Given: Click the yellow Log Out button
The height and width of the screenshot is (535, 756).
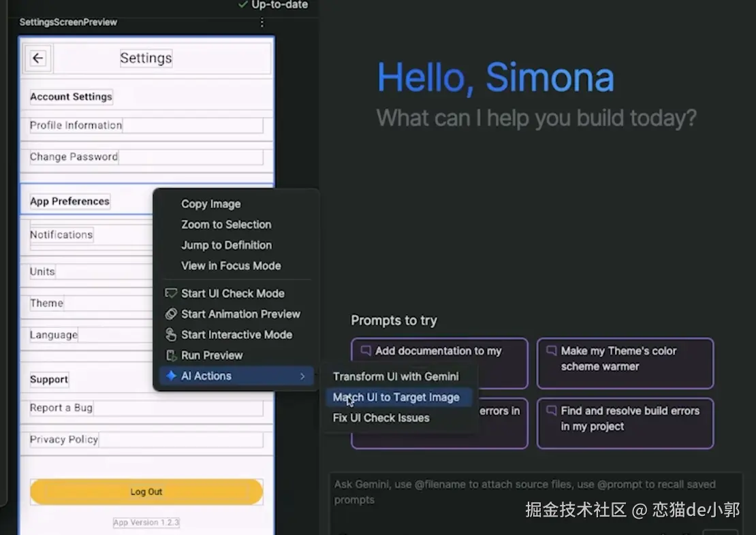Looking at the screenshot, I should coord(146,491).
